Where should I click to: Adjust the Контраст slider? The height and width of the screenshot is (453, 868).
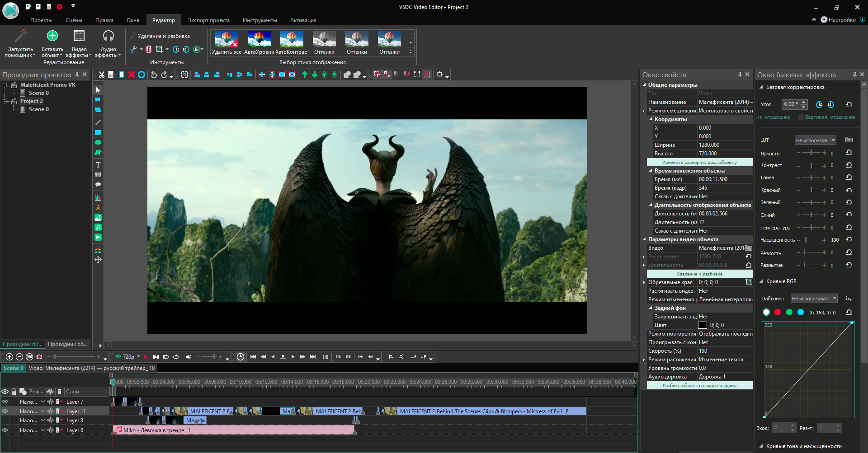click(811, 165)
